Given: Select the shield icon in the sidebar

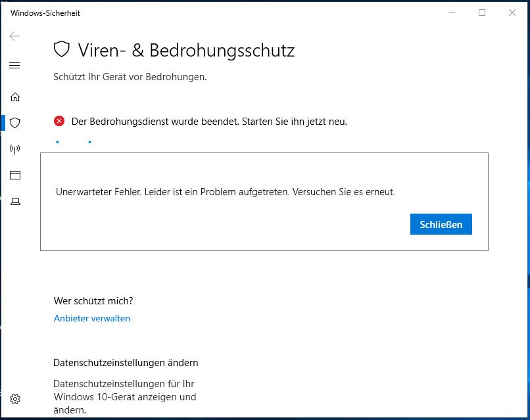Looking at the screenshot, I should click(x=15, y=122).
